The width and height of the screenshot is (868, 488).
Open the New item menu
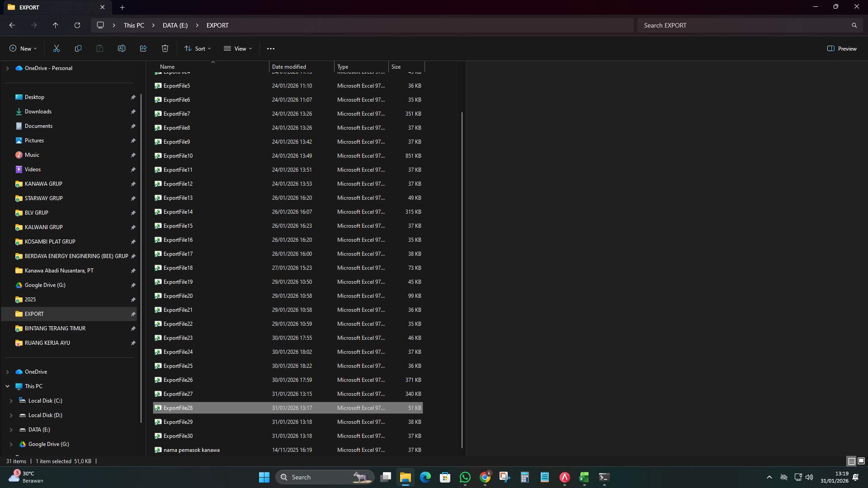point(22,48)
